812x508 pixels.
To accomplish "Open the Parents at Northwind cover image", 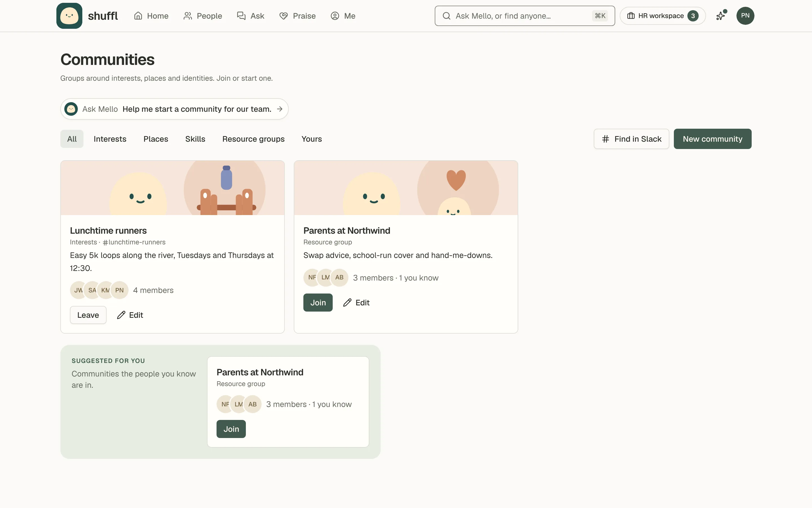I will click(406, 188).
